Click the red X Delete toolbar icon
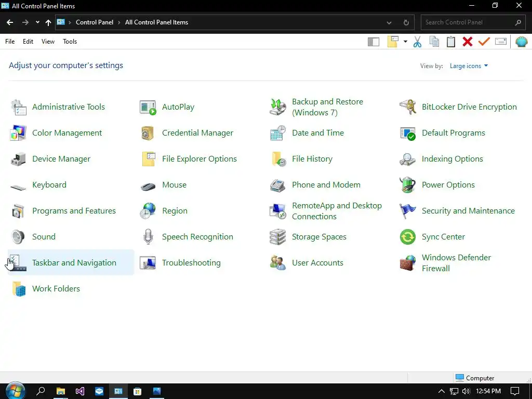Viewport: 532px width, 399px height. (468, 42)
